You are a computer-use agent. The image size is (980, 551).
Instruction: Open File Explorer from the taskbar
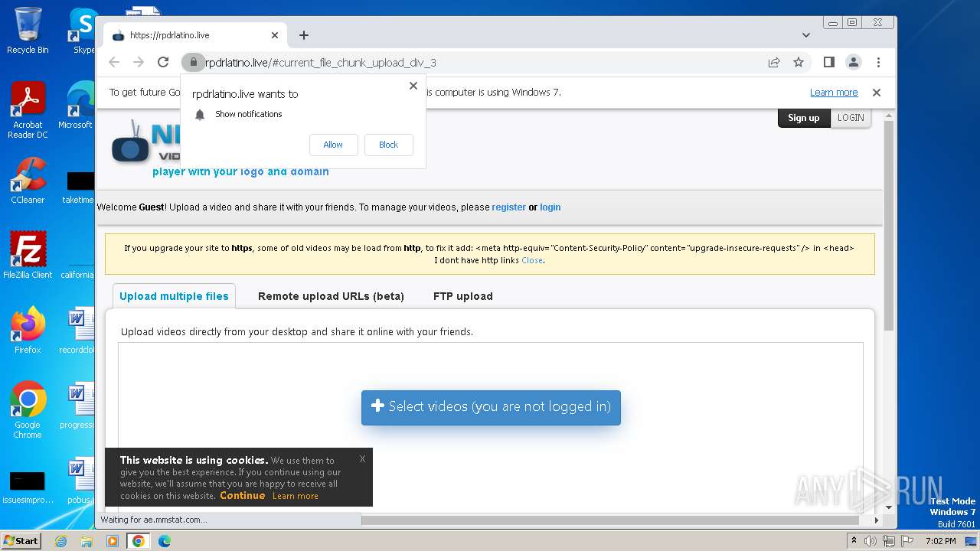click(x=87, y=541)
